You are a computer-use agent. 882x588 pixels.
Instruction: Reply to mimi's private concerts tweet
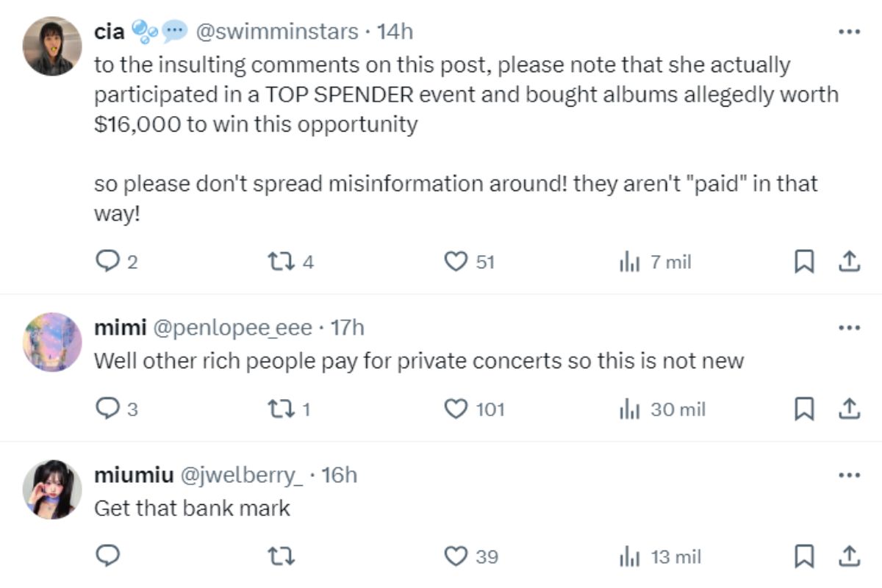(108, 409)
